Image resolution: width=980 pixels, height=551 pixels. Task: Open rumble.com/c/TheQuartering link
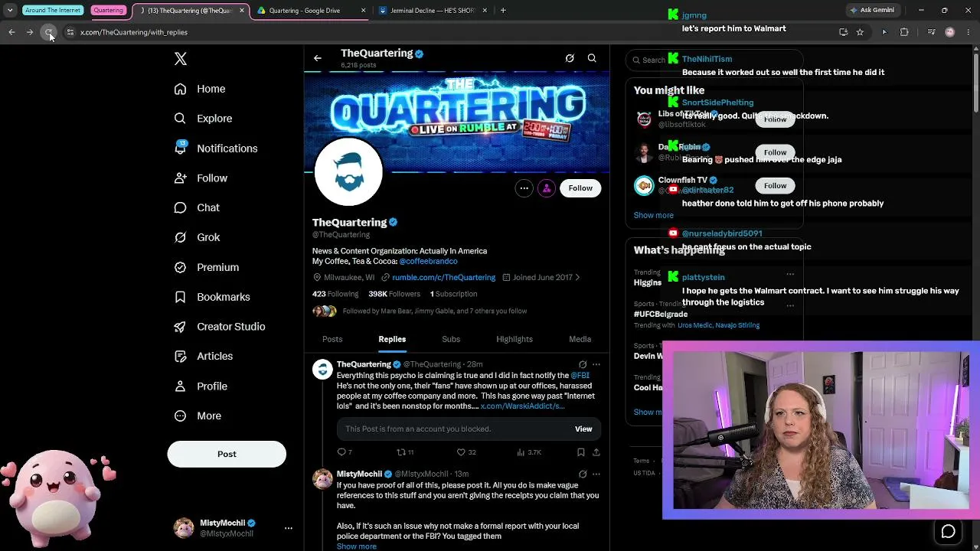(443, 277)
